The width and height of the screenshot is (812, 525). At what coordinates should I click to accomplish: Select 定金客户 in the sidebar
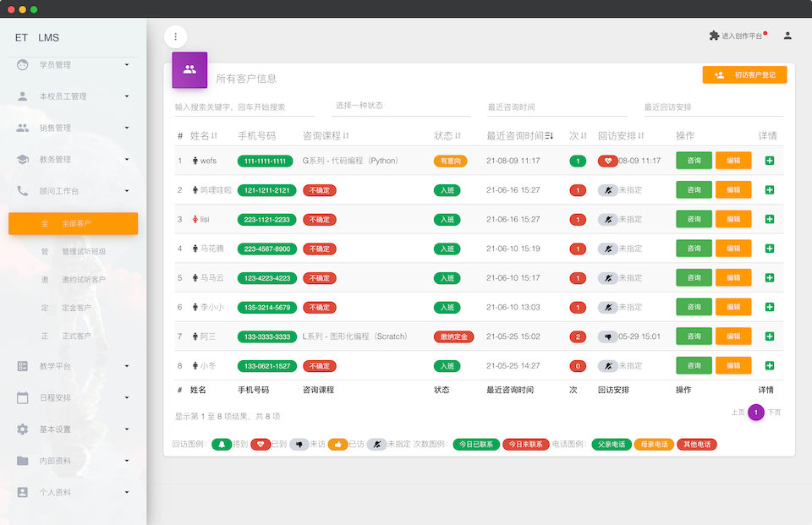[76, 308]
